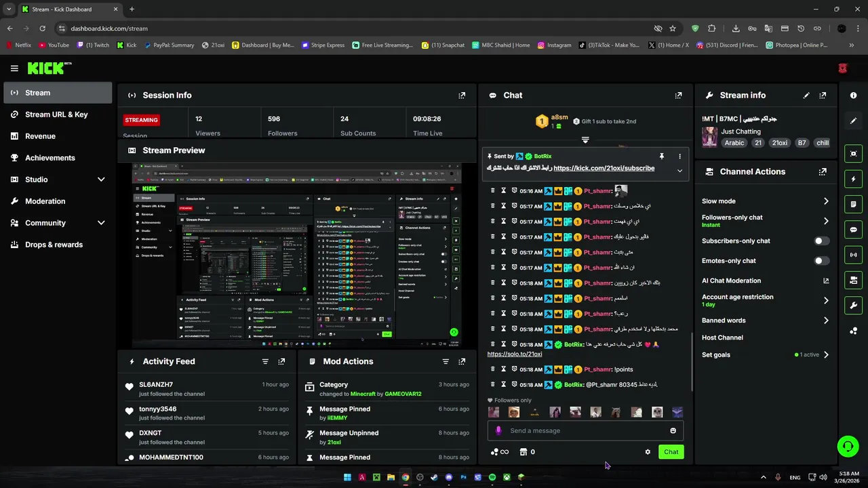Open pinned message three-dot menu
The width and height of the screenshot is (868, 488).
679,157
